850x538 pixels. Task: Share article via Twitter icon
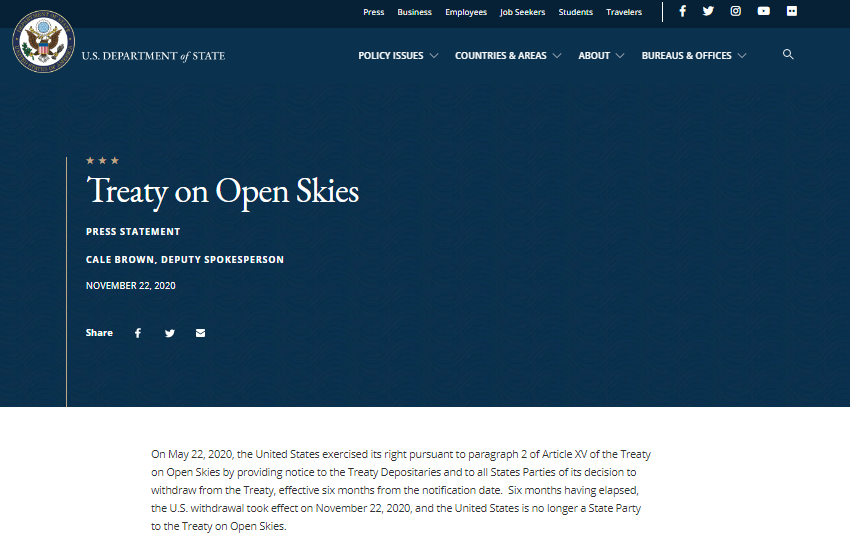click(169, 333)
